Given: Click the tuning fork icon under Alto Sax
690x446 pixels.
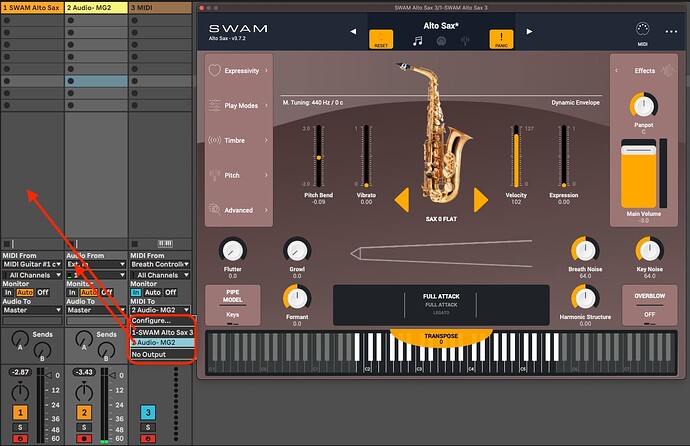Looking at the screenshot, I should coord(465,41).
